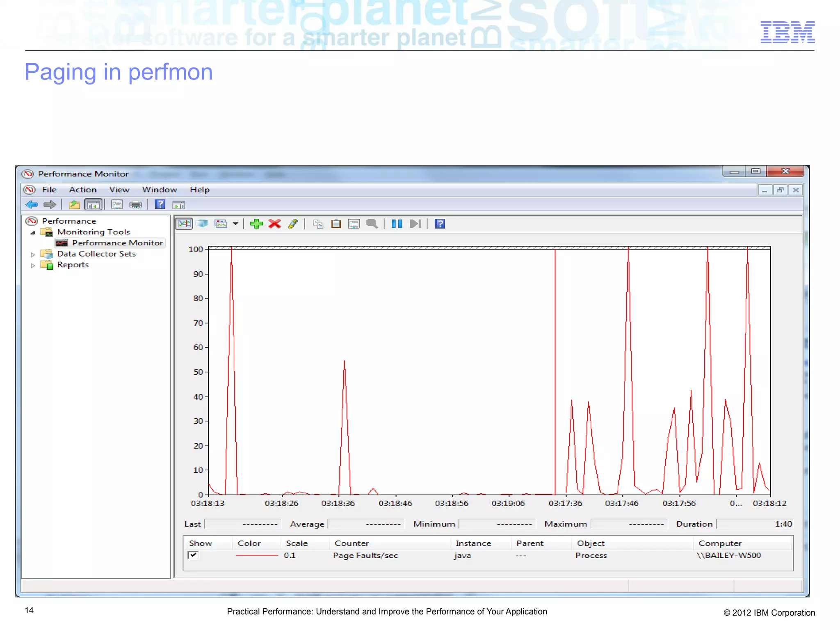Open the View menu
The image size is (840, 630).
pyautogui.click(x=119, y=190)
